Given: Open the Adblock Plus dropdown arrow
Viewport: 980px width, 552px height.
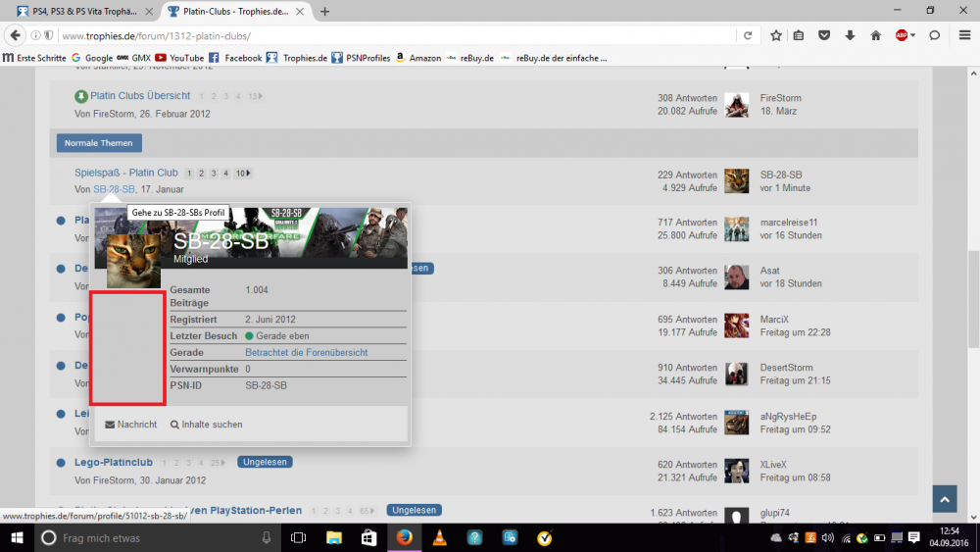Looking at the screenshot, I should coord(913,35).
